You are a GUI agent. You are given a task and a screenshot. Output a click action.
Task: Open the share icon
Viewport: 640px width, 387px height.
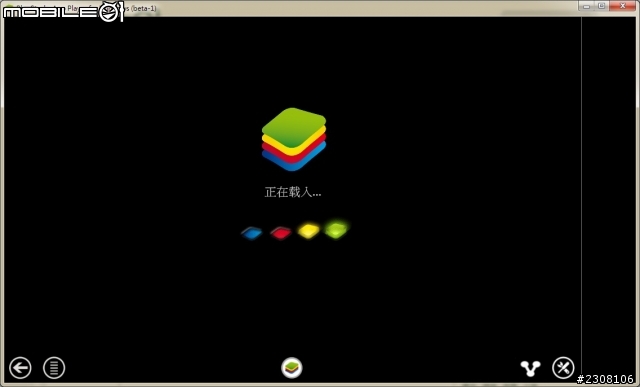coord(530,368)
